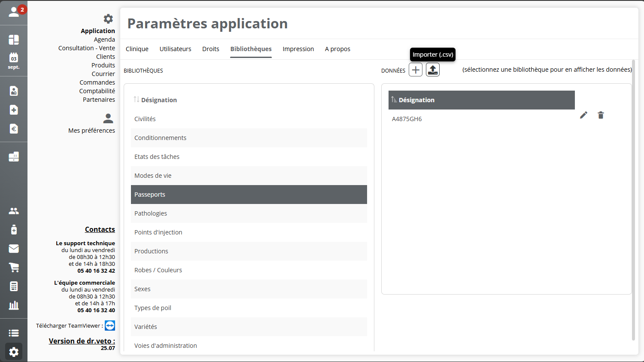Click the TeamViewer download icon
Image resolution: width=644 pixels, height=362 pixels.
tap(110, 325)
